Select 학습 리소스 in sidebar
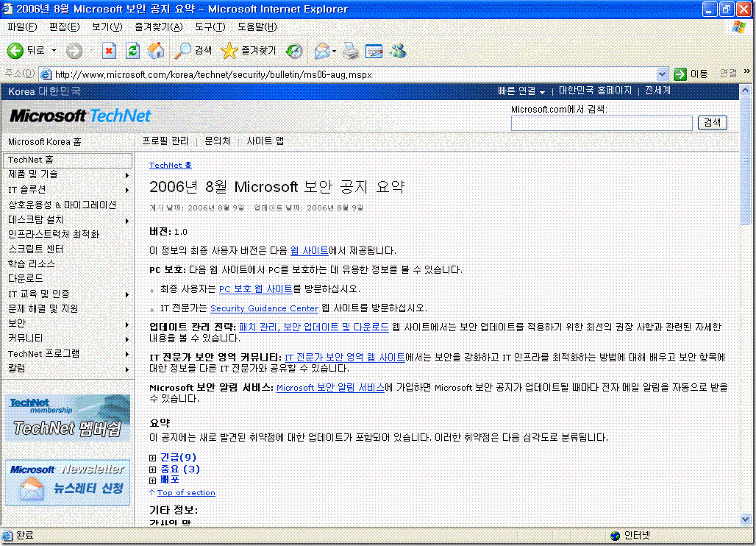Viewport: 756px width, 546px height. coord(32,264)
